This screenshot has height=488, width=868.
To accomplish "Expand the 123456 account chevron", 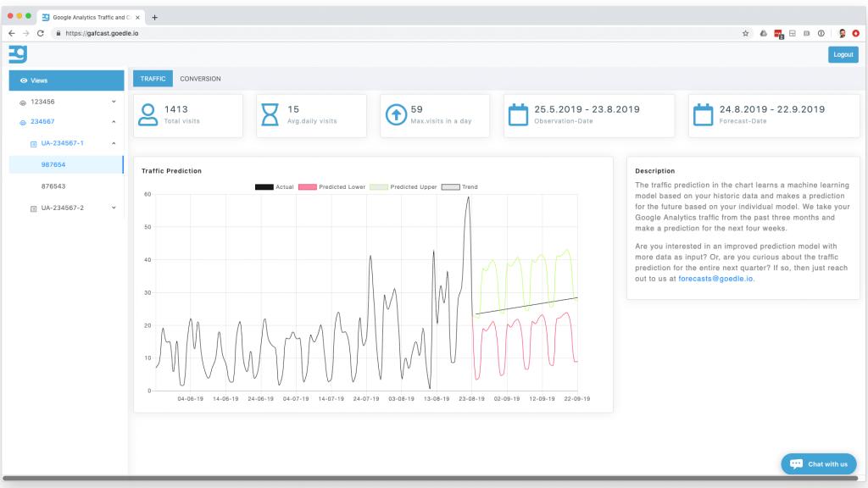I will (x=114, y=102).
